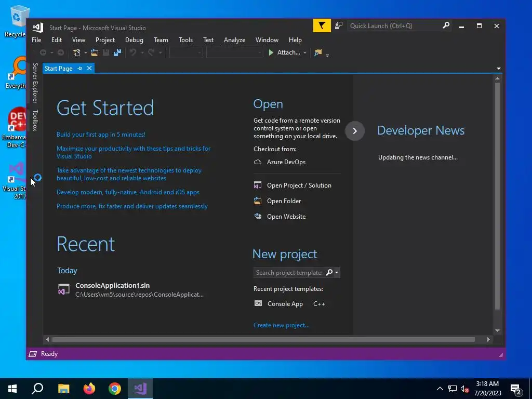The height and width of the screenshot is (399, 532).
Task: Open the Redo history dropdown arrow
Action: point(161,53)
